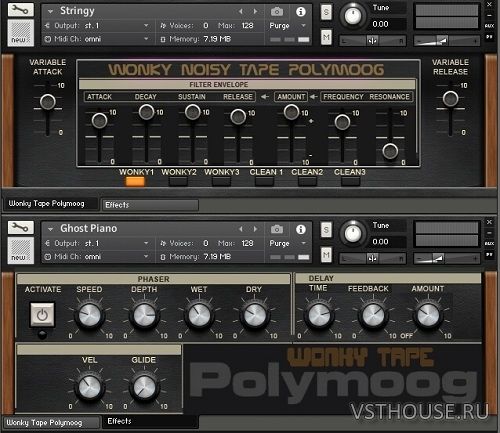
Task: Solo the Stringy instrument with S button
Action: point(326,12)
